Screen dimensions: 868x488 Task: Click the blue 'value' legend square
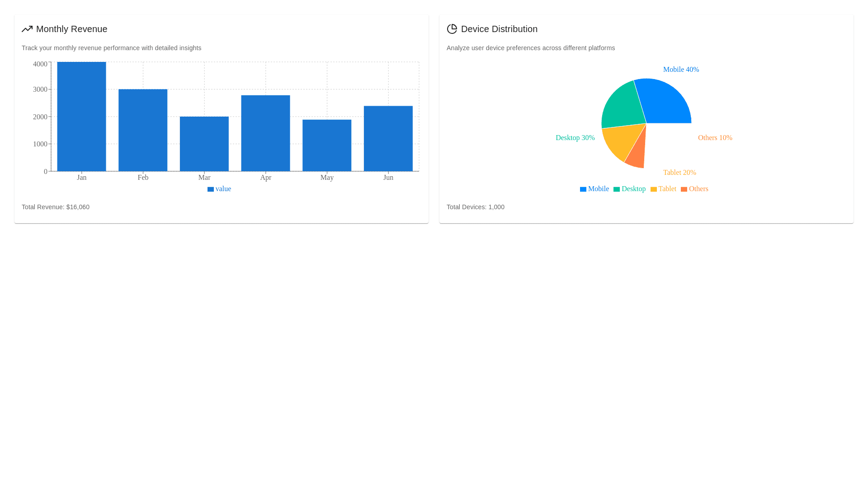click(x=211, y=189)
